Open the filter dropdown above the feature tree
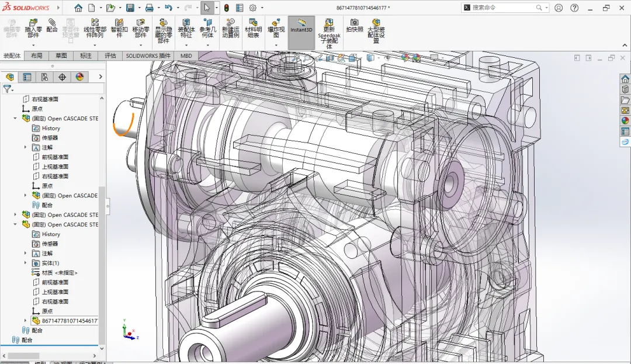Image resolution: width=631 pixels, height=364 pixels. (8, 89)
